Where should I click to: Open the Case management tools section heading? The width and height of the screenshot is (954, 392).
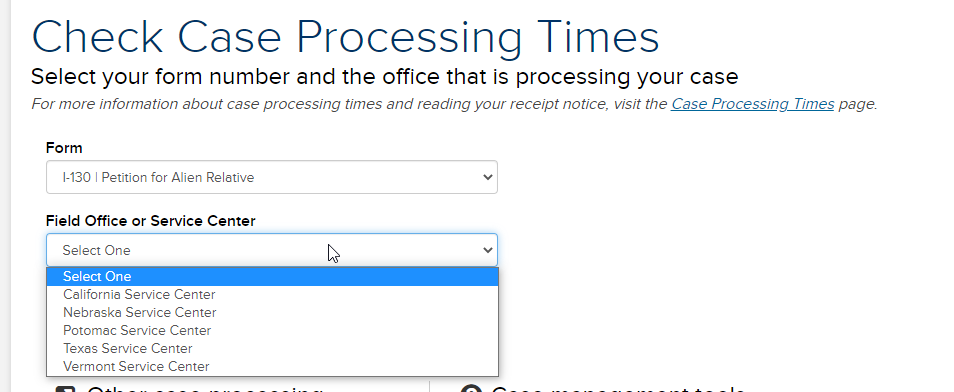[618, 390]
